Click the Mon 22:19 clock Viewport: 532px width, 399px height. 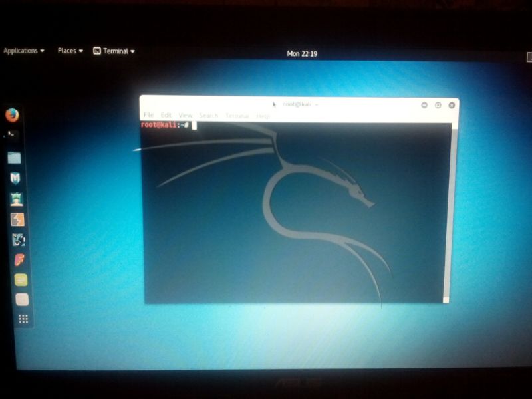(301, 53)
